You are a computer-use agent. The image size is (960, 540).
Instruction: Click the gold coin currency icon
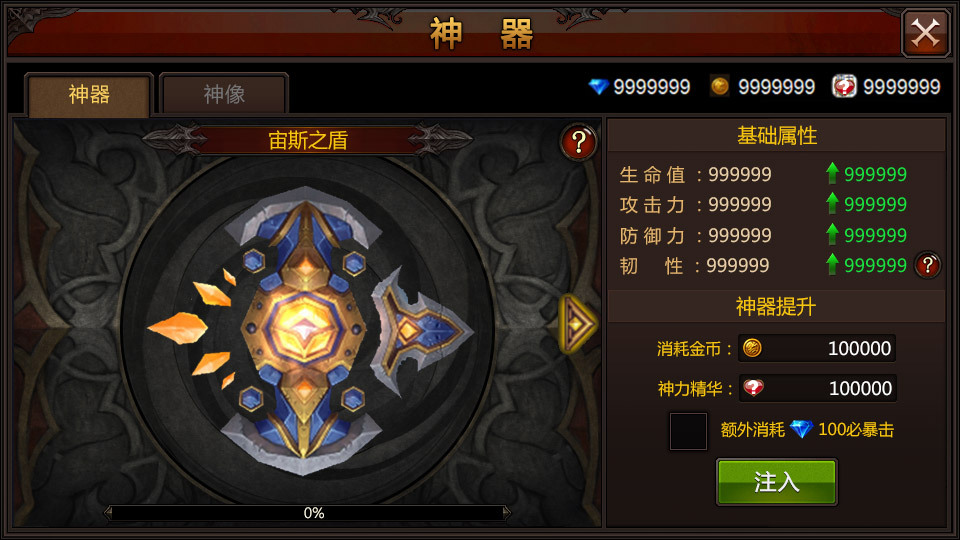coord(719,86)
